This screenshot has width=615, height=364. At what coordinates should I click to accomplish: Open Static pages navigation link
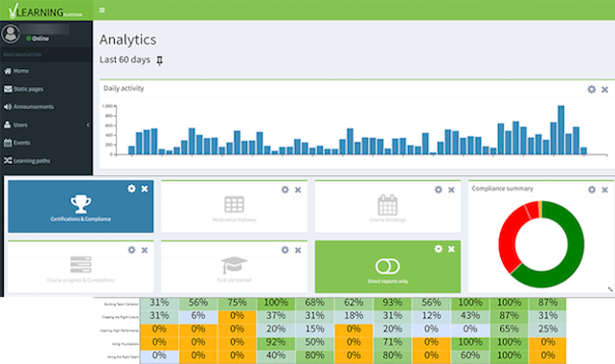[x=24, y=89]
